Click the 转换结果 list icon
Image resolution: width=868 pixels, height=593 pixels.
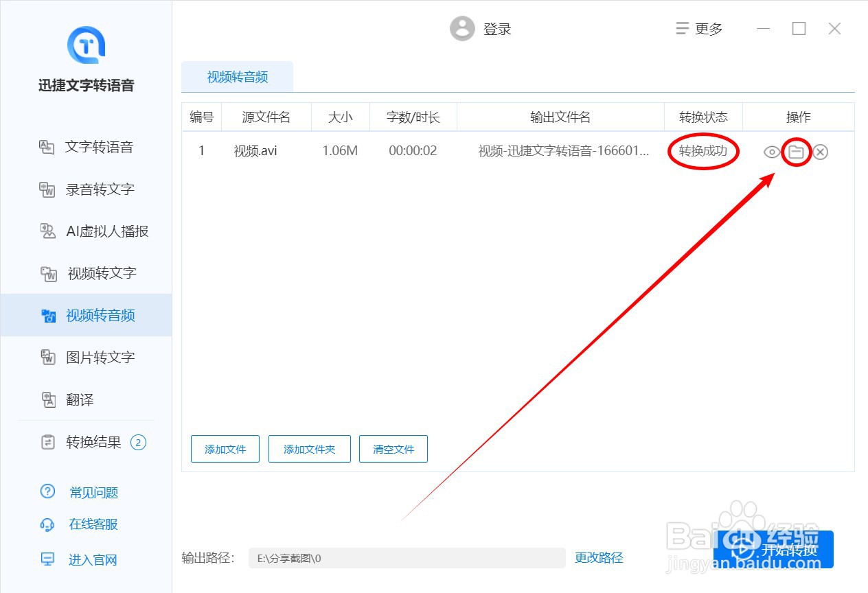click(x=48, y=442)
